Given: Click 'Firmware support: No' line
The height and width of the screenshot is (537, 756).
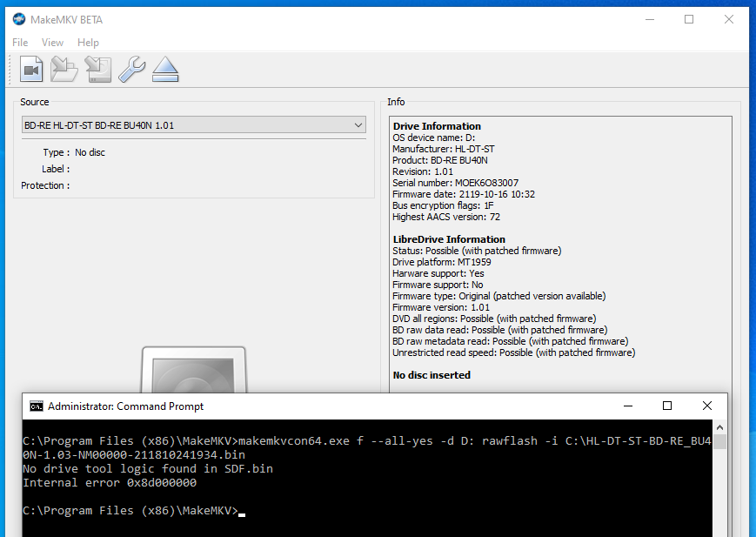Looking at the screenshot, I should click(438, 285).
